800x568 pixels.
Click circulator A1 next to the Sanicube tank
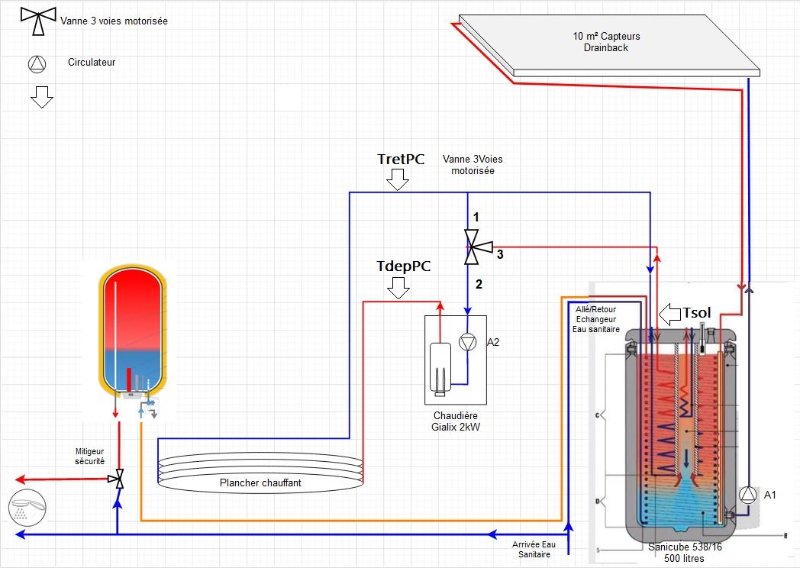[748, 495]
